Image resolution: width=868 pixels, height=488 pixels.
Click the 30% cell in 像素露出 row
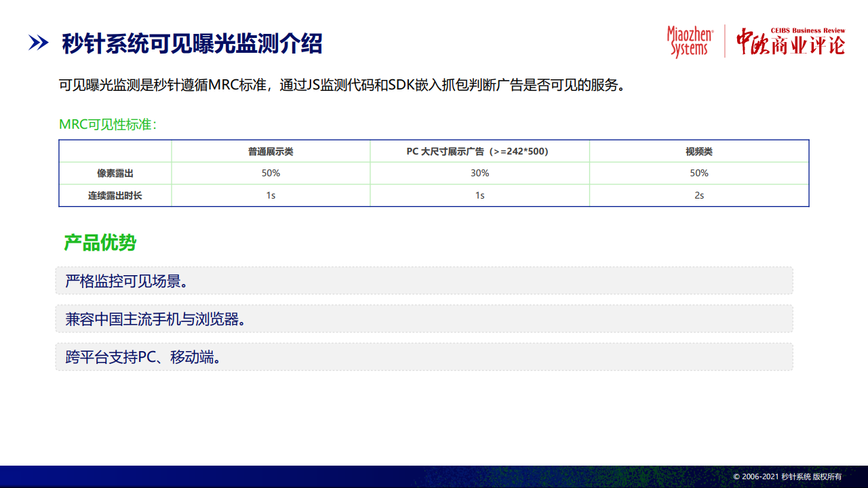coord(479,174)
